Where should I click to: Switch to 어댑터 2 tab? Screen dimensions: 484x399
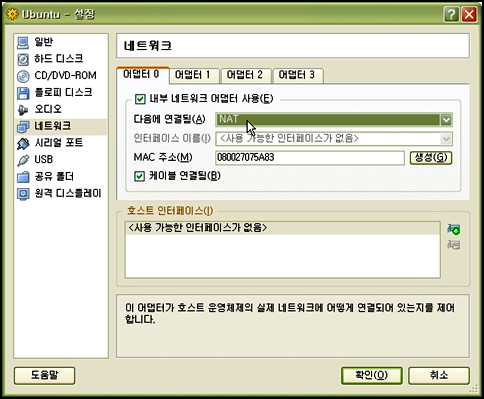[x=246, y=75]
